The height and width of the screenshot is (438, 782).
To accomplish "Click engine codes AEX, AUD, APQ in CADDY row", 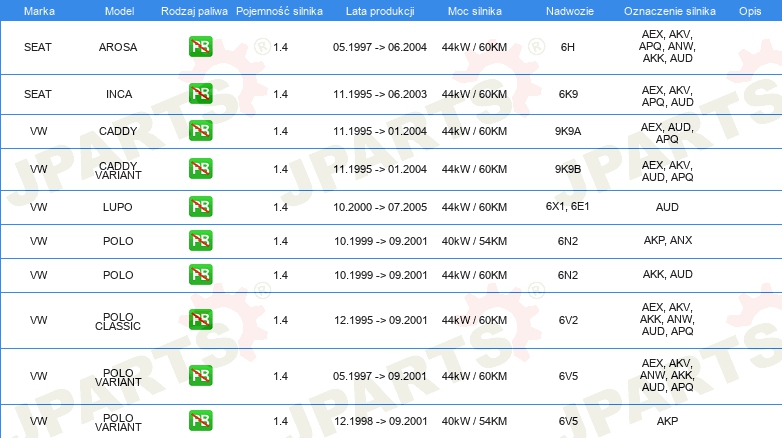I will point(667,133).
